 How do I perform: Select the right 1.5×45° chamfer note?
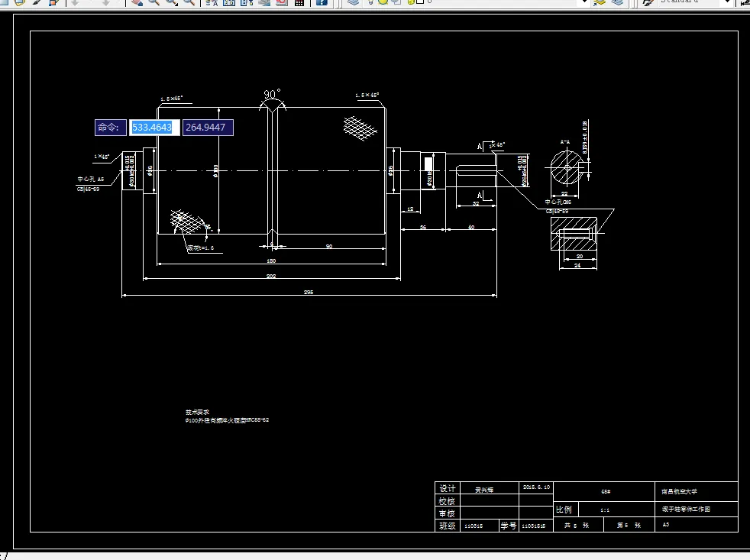367,95
